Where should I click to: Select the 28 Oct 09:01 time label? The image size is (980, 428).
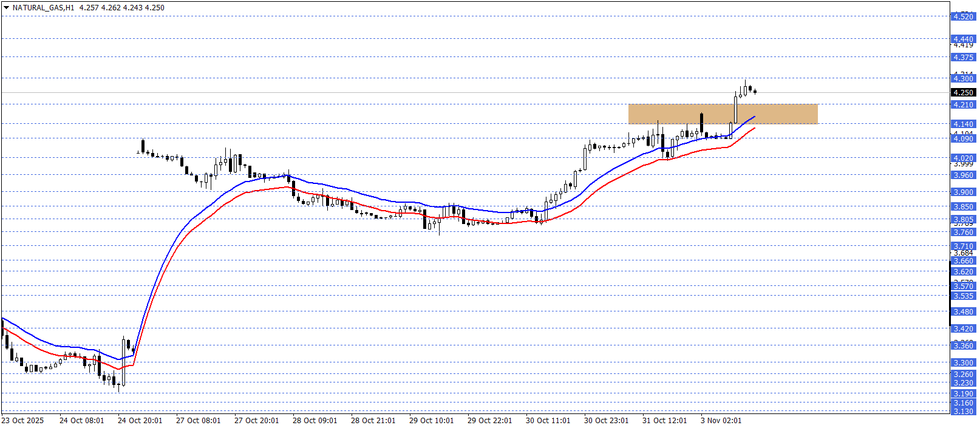315,421
